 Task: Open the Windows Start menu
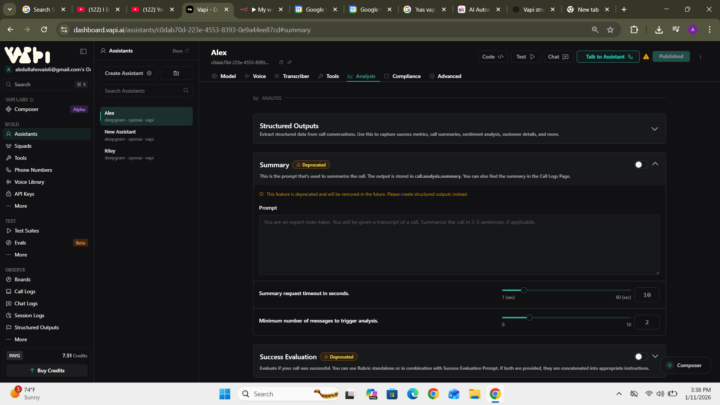(x=225, y=394)
